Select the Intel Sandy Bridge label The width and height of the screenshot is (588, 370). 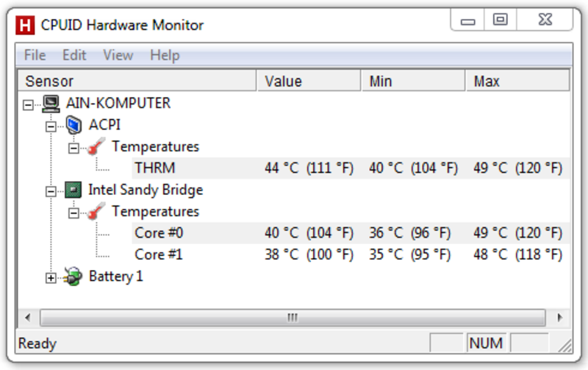[146, 190]
